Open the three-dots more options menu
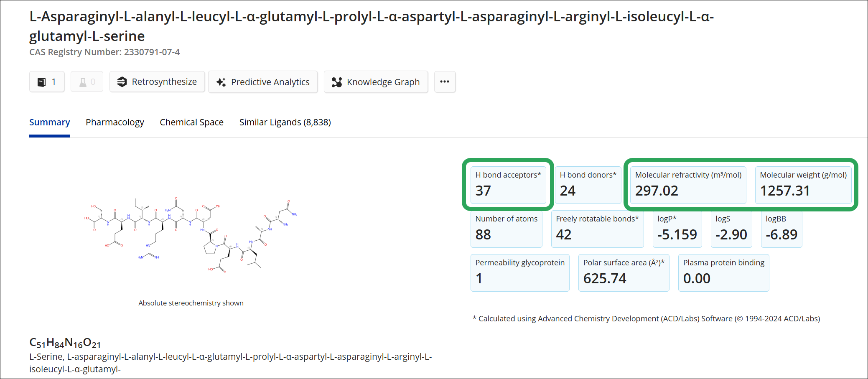Image resolution: width=868 pixels, height=379 pixels. 445,82
